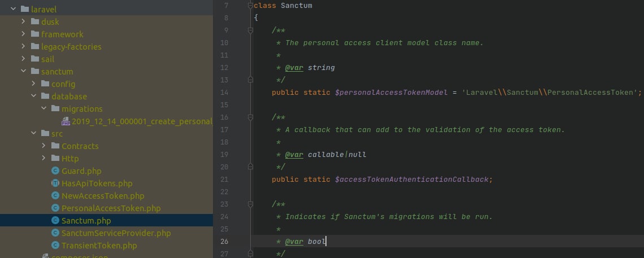Click the PHP file icon of the migration file
The image size is (644, 258).
coord(66,121)
